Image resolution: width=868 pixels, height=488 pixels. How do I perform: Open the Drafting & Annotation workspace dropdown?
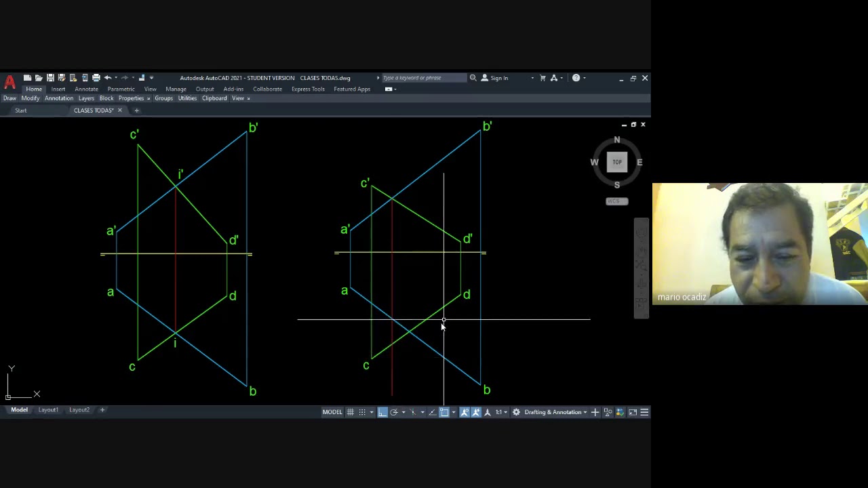point(555,412)
